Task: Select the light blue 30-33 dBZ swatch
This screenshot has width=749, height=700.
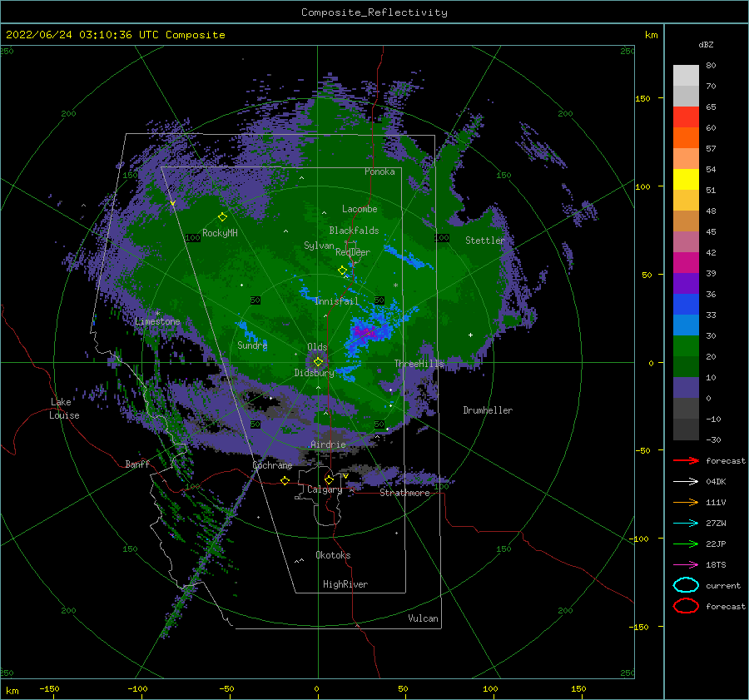Action: [686, 325]
